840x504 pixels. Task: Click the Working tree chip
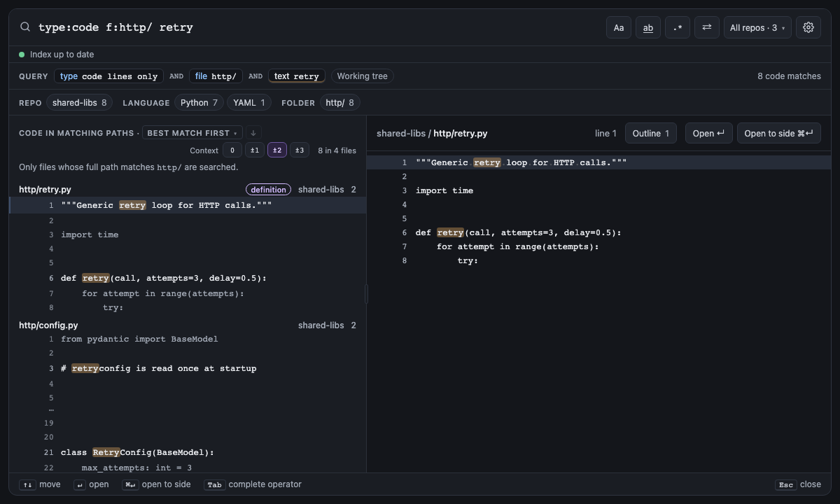coord(362,76)
